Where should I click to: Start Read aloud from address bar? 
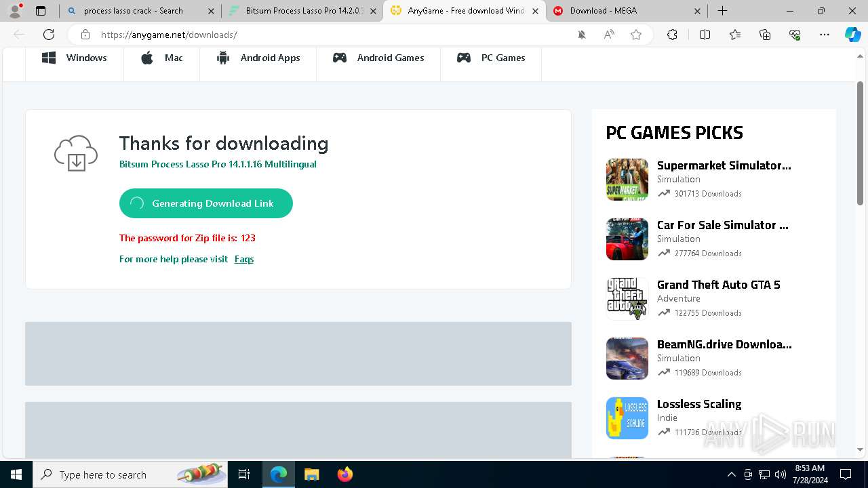pos(609,35)
